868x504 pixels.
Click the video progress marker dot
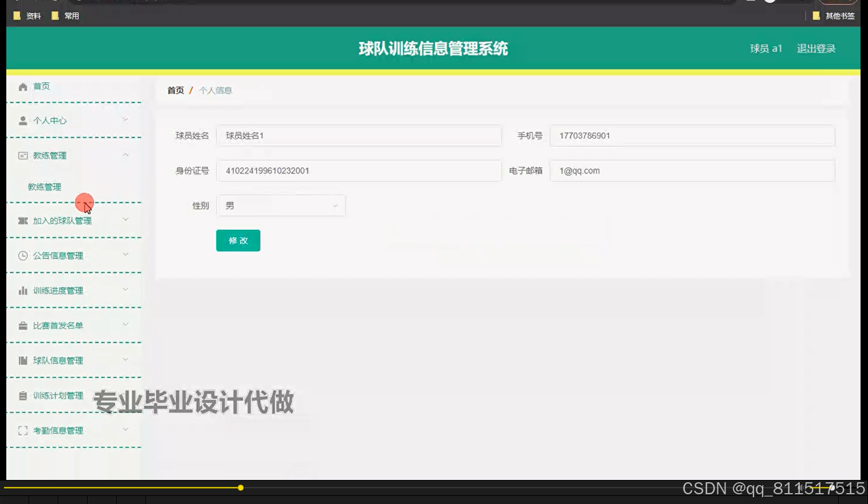coord(240,488)
